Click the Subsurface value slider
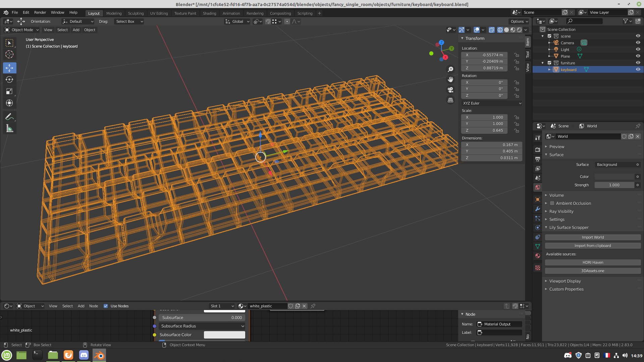This screenshot has height=362, width=644. [202, 318]
